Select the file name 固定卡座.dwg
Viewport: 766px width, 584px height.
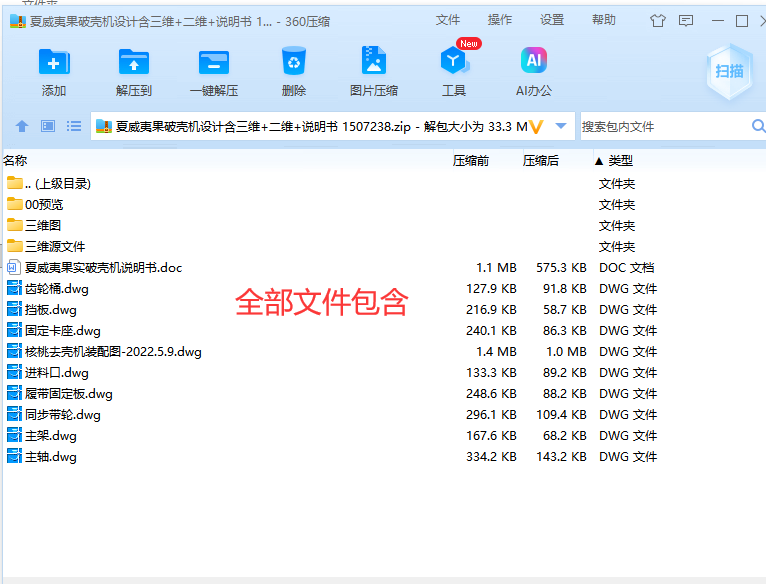(63, 330)
